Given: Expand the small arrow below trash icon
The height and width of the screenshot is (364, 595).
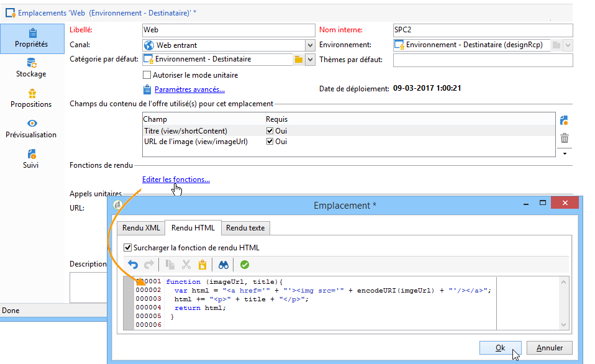Looking at the screenshot, I should point(564,153).
